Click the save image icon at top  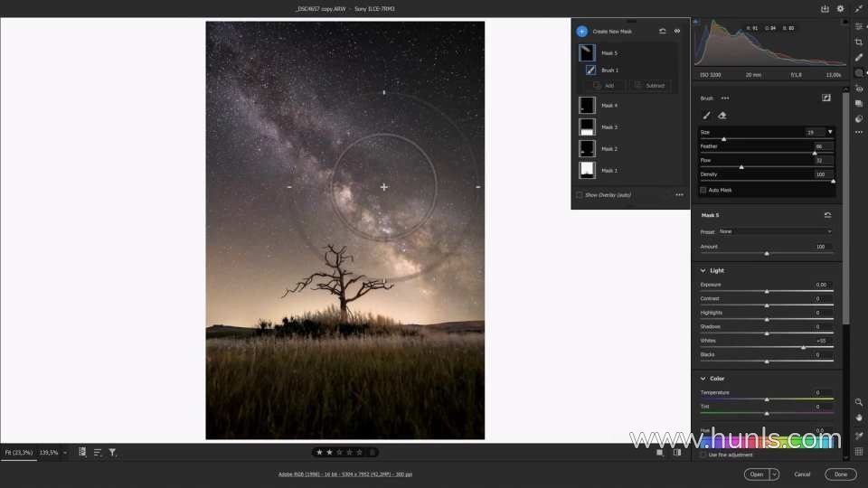[825, 9]
